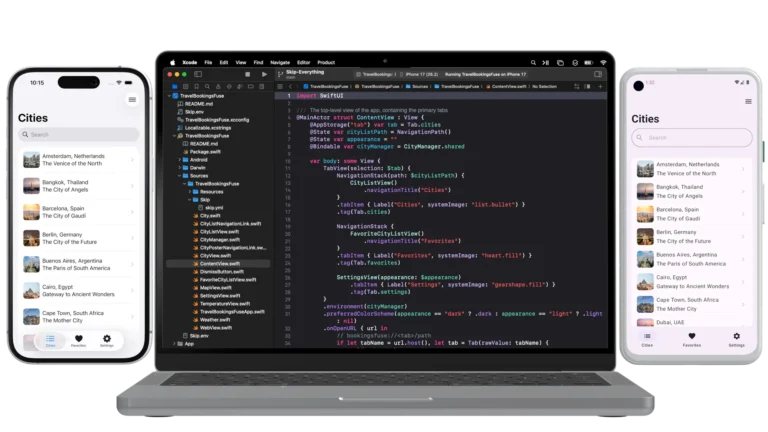Click the Run play button in Xcode
Viewport: 768px width, 432px height.
point(264,74)
